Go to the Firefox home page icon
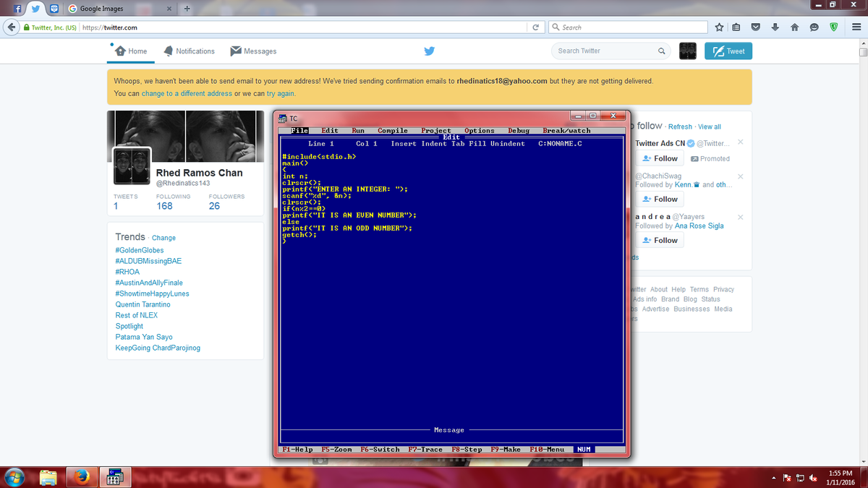The width and height of the screenshot is (868, 488). [x=793, y=27]
